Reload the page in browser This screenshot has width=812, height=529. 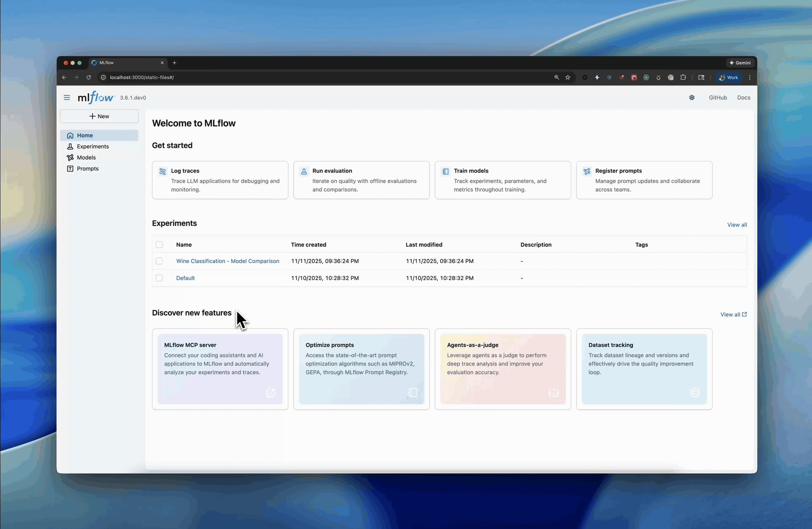tap(89, 77)
